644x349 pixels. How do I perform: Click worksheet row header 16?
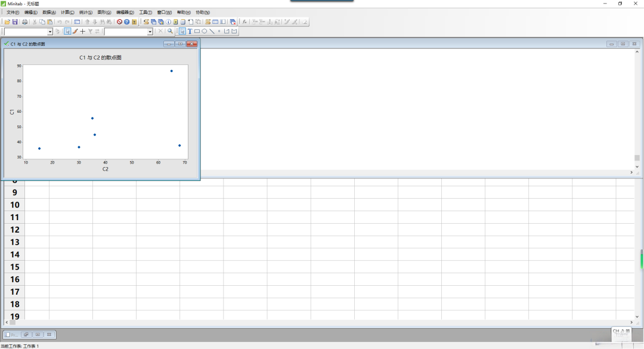pos(15,280)
